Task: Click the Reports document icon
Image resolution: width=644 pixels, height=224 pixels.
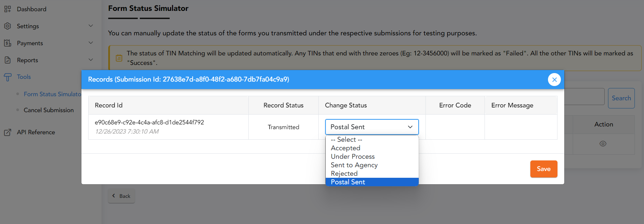Action: [x=7, y=60]
